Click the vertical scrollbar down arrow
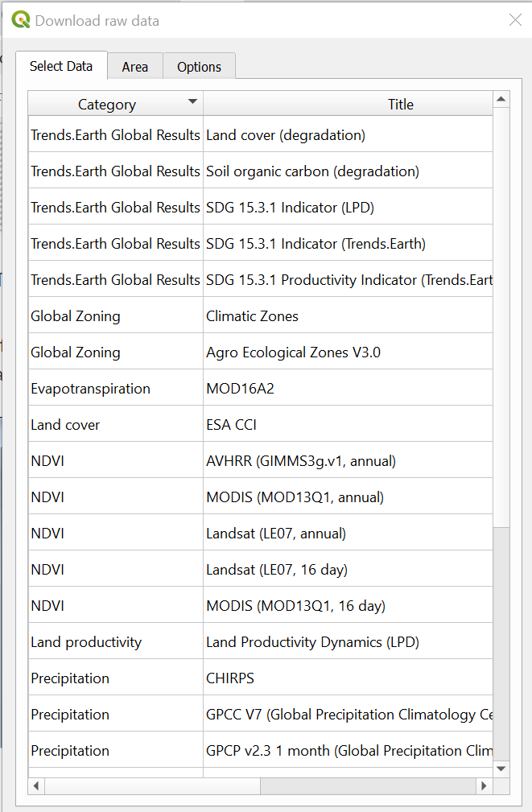This screenshot has height=812, width=532. pos(501,769)
